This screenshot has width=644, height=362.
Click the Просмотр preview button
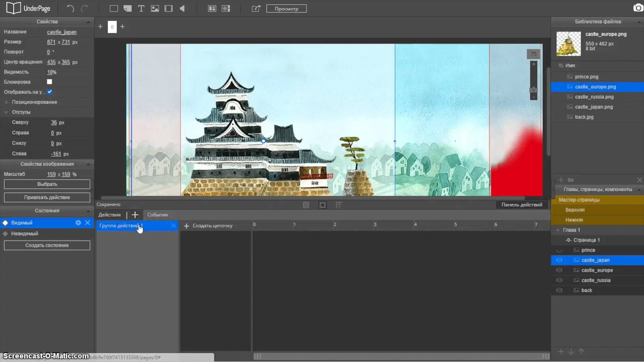click(286, 9)
